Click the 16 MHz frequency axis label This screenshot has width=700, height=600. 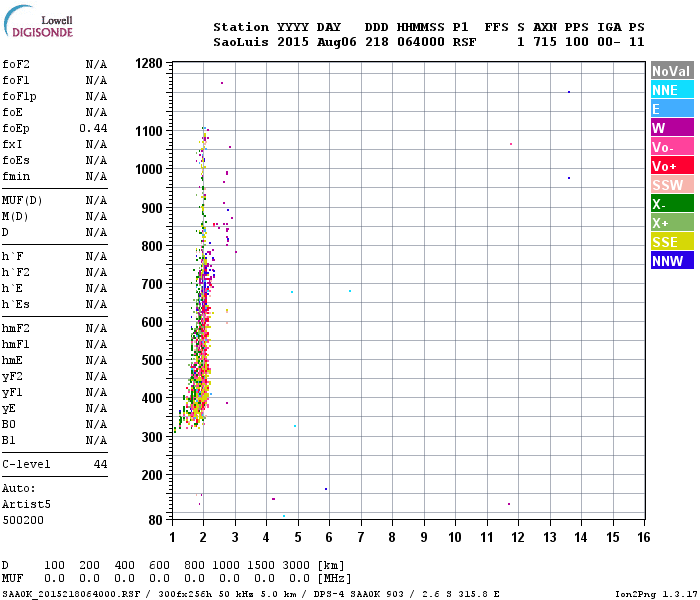point(644,537)
